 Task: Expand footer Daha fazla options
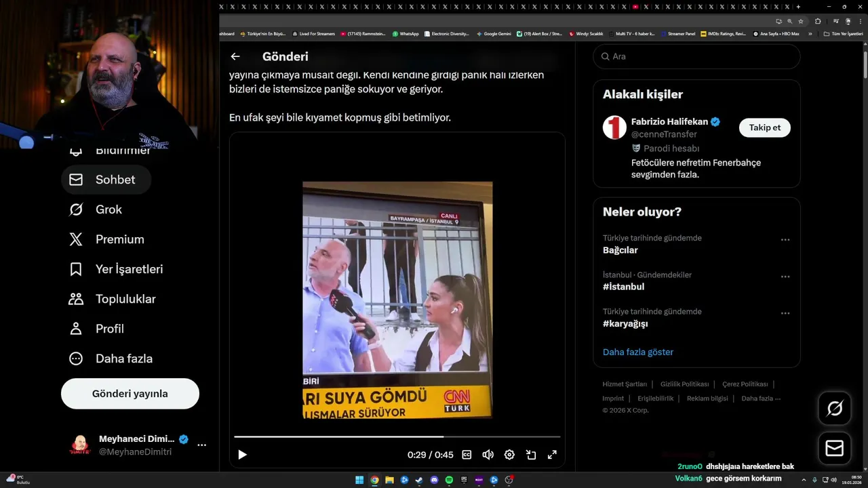coord(761,399)
